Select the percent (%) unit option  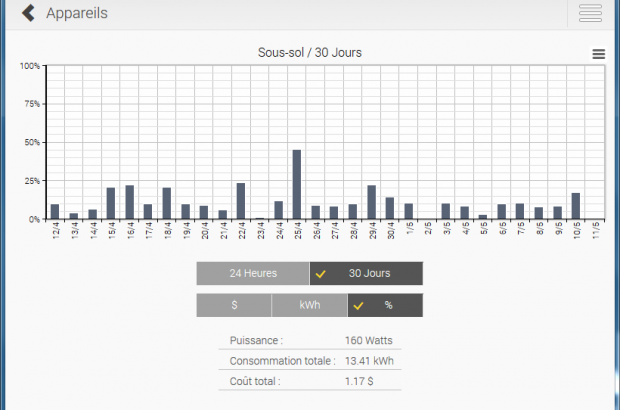[x=386, y=305]
